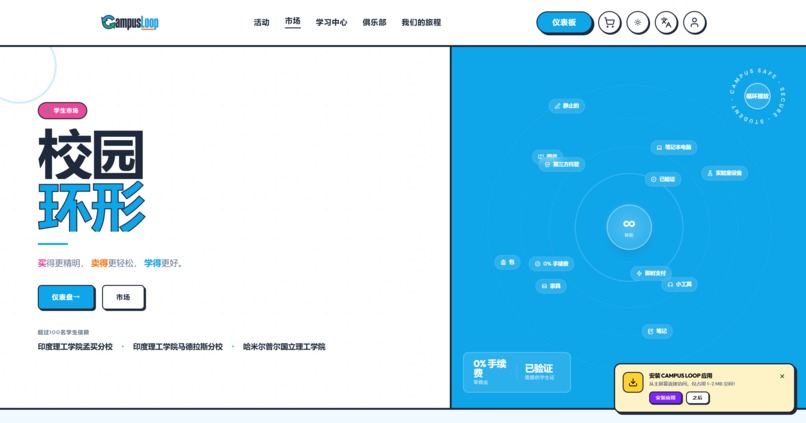Viewport: 806px width, 423px height.
Task: Click the blue 仪表板 header button
Action: coord(564,23)
